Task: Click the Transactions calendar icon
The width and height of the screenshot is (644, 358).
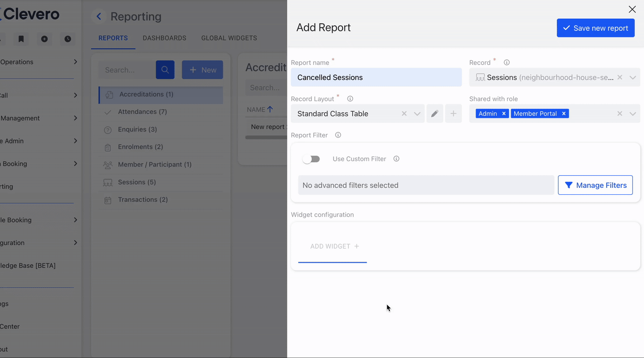Action: [108, 200]
